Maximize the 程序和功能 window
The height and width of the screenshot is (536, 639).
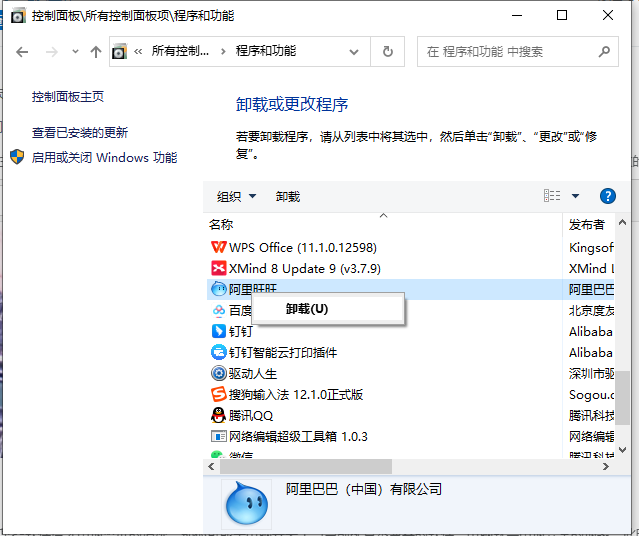pos(562,15)
